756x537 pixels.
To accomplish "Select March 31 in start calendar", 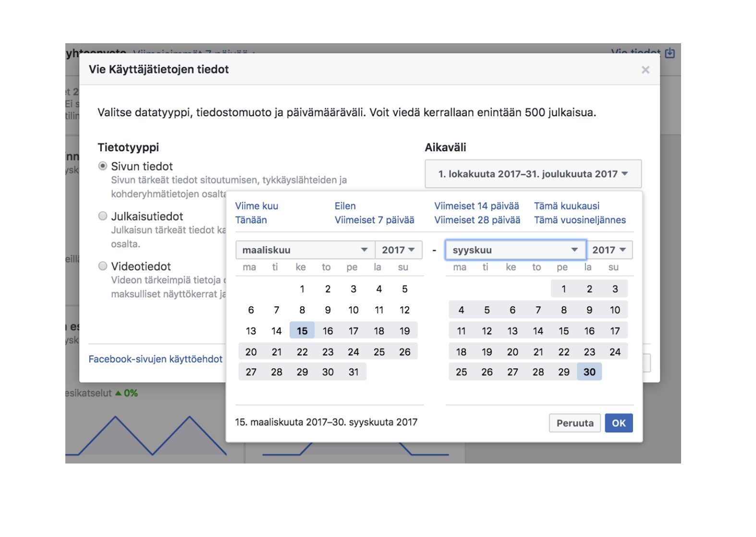I will pyautogui.click(x=354, y=372).
